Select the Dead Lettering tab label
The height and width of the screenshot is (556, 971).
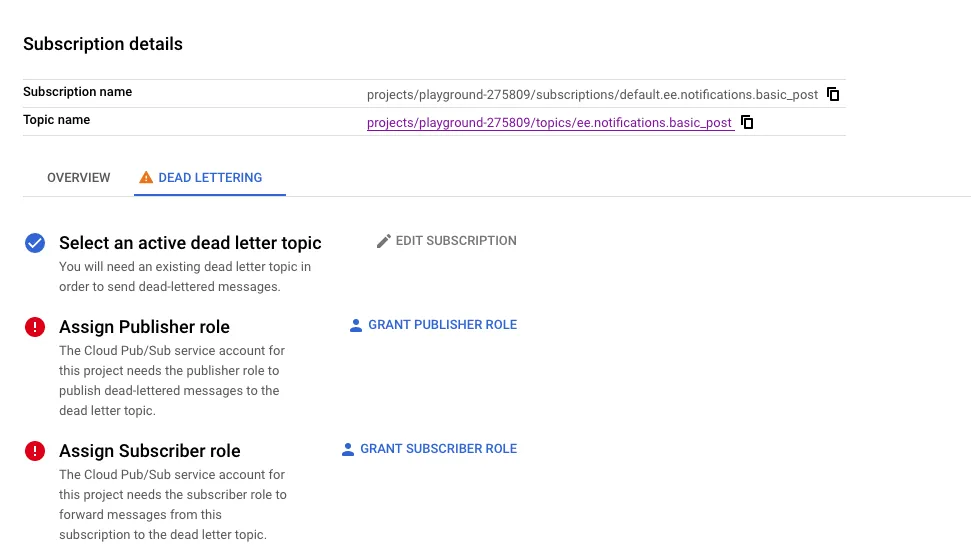[x=210, y=178]
